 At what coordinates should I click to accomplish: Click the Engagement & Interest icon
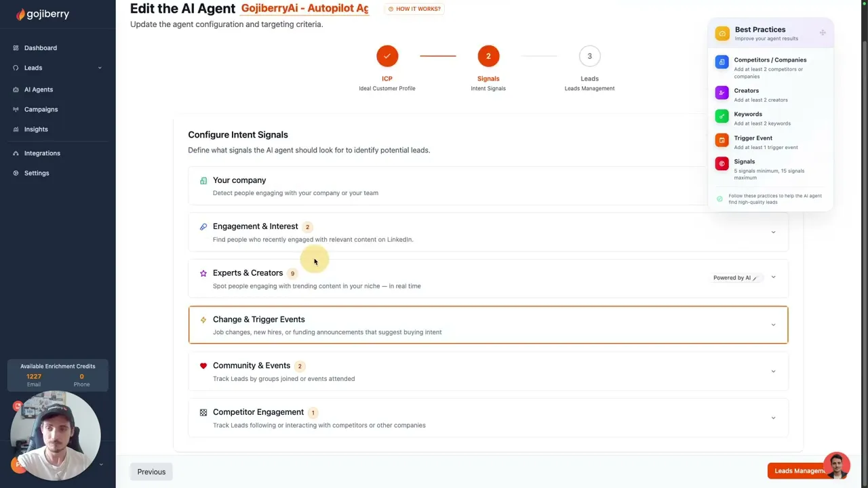click(x=203, y=226)
